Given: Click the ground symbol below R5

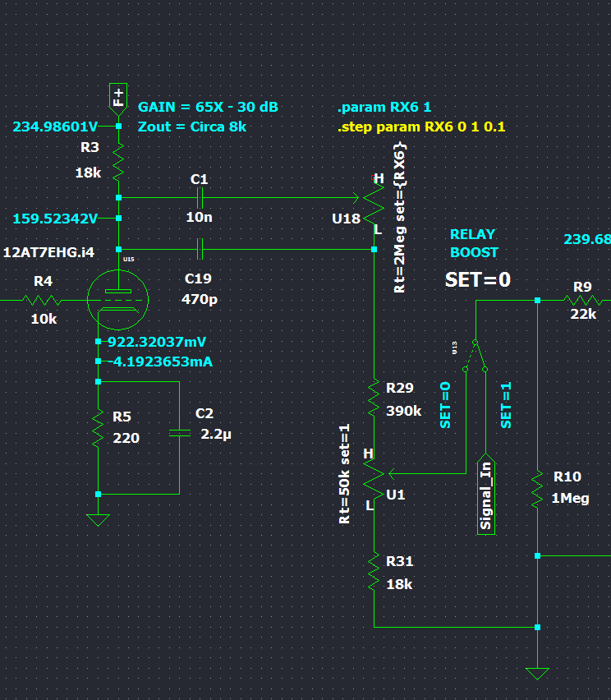Looking at the screenshot, I should [x=98, y=519].
